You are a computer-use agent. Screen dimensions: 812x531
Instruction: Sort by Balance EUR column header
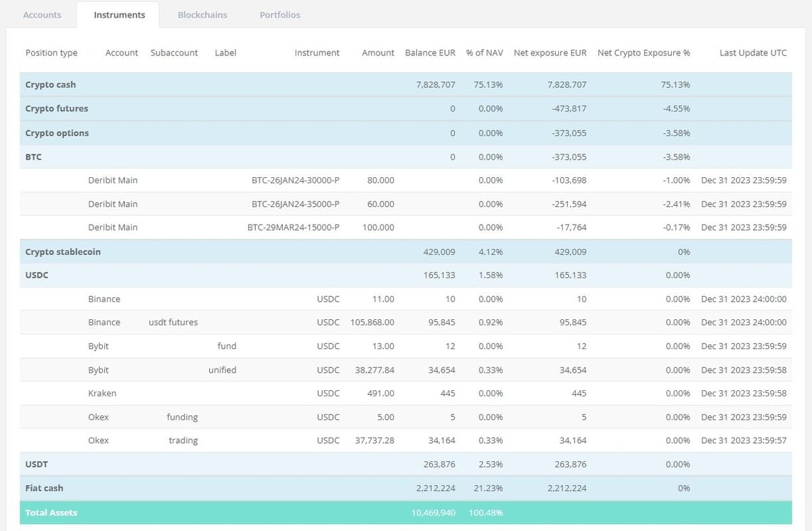tap(430, 53)
